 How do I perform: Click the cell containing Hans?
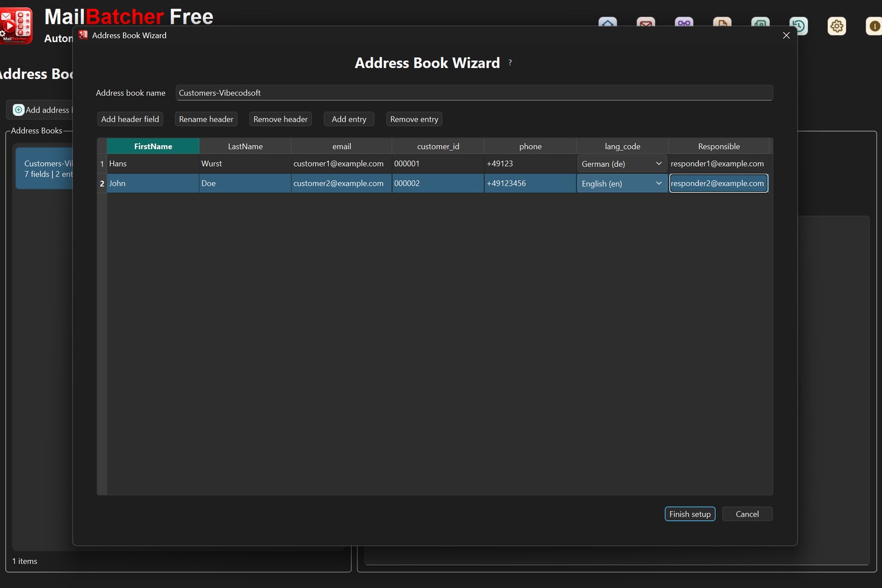click(x=153, y=164)
